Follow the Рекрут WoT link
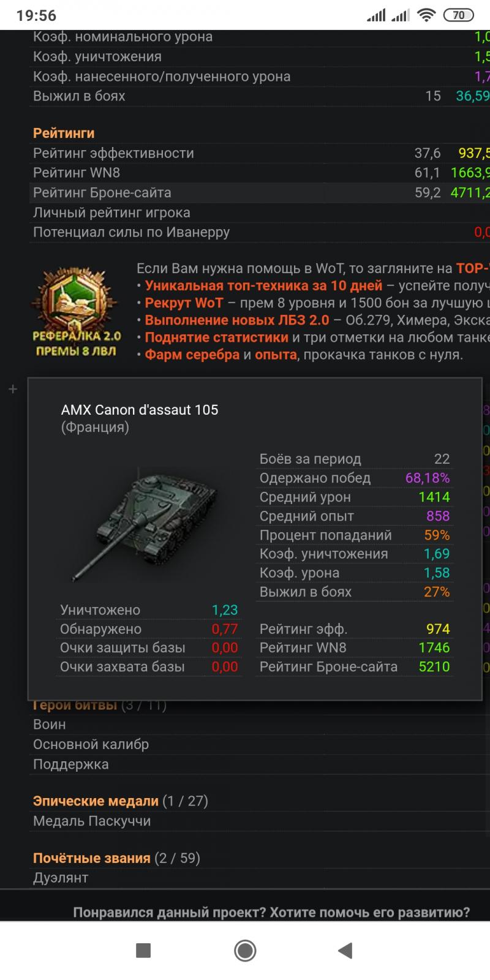 184,303
